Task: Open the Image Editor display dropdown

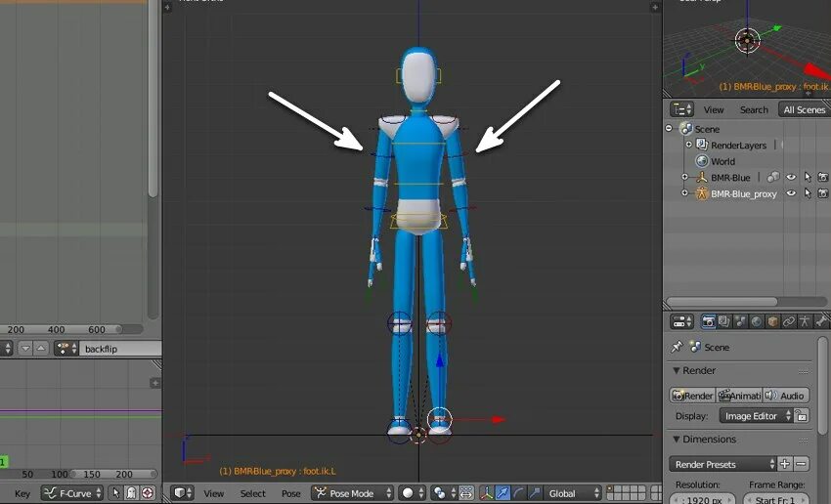Action: pos(756,415)
